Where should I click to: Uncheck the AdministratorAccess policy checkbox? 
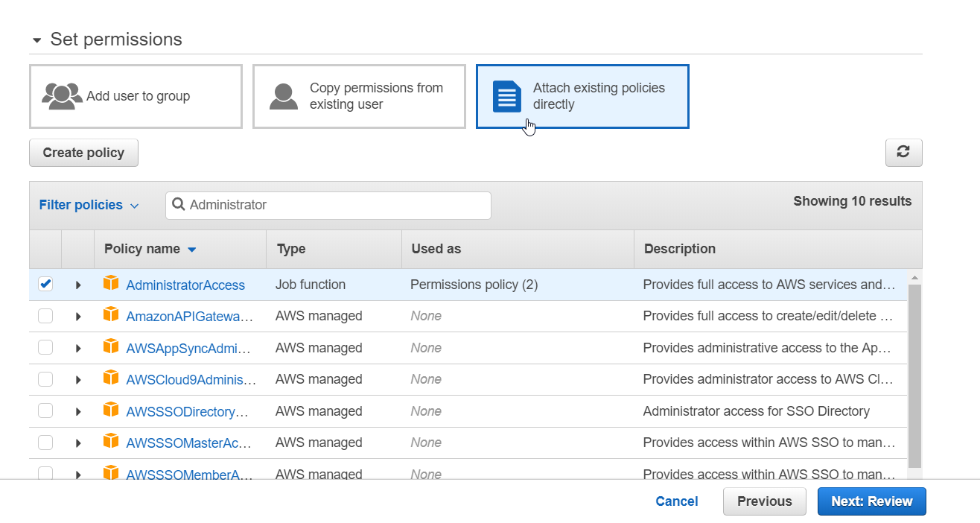[45, 284]
